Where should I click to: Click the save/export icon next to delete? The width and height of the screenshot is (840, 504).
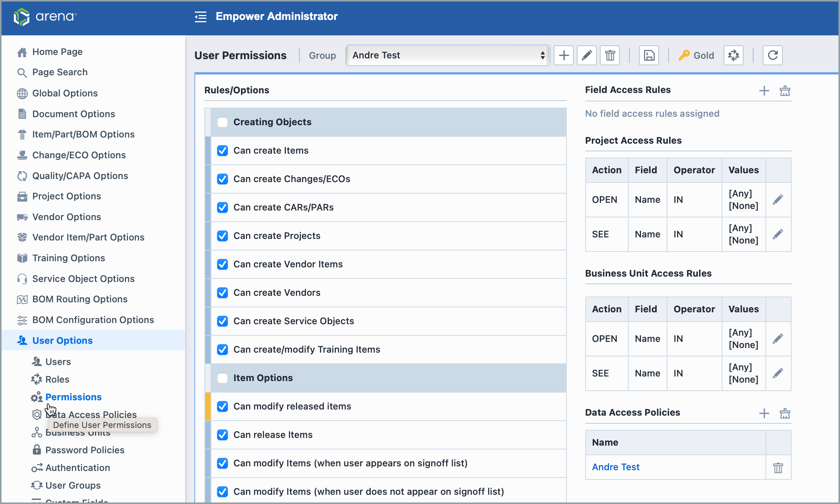(649, 55)
